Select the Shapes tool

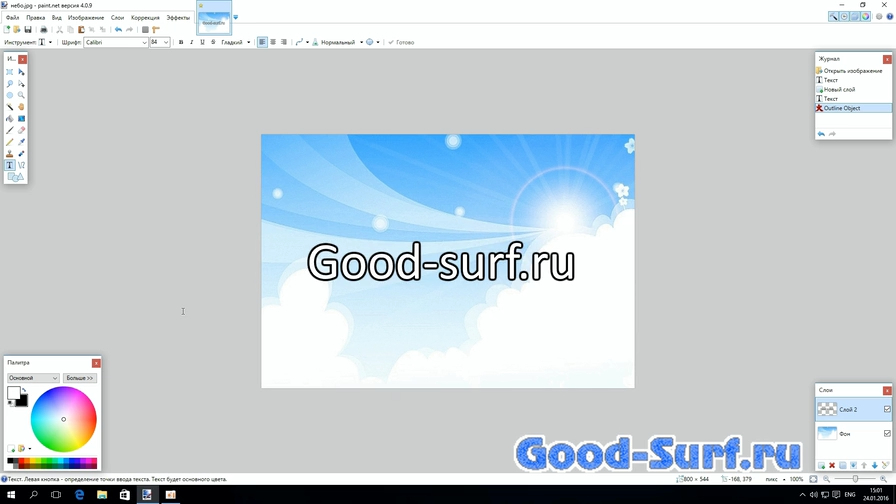coord(15,177)
